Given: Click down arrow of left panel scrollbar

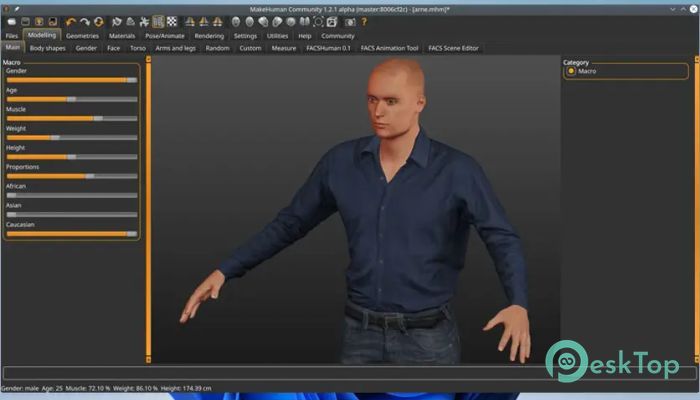Looking at the screenshot, I should coord(149,359).
